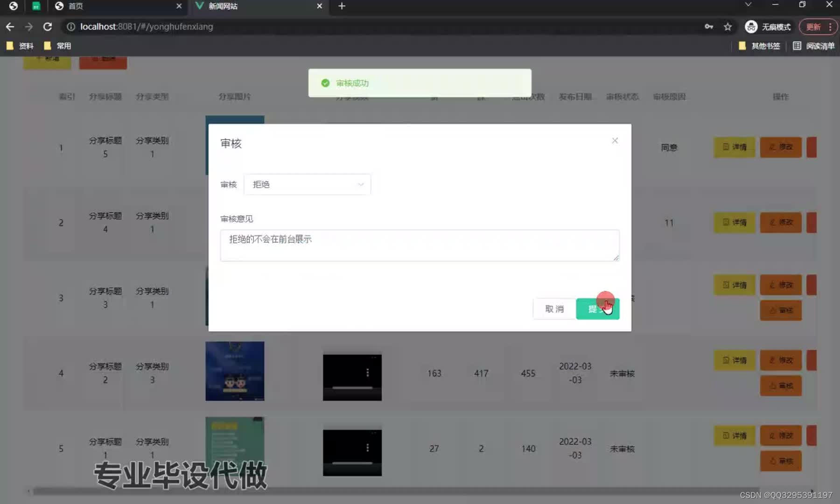Click the horizontal scrollbar below the table

397,491
